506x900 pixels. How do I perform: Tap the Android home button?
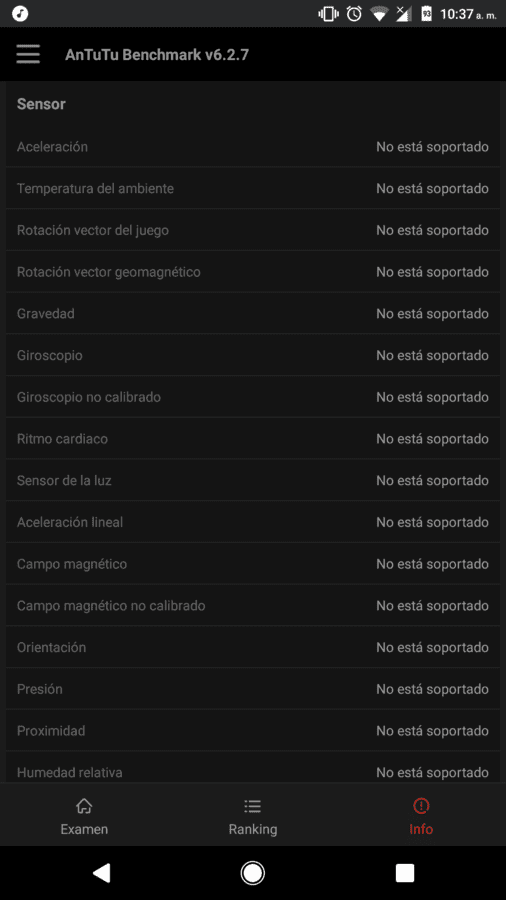(x=252, y=873)
